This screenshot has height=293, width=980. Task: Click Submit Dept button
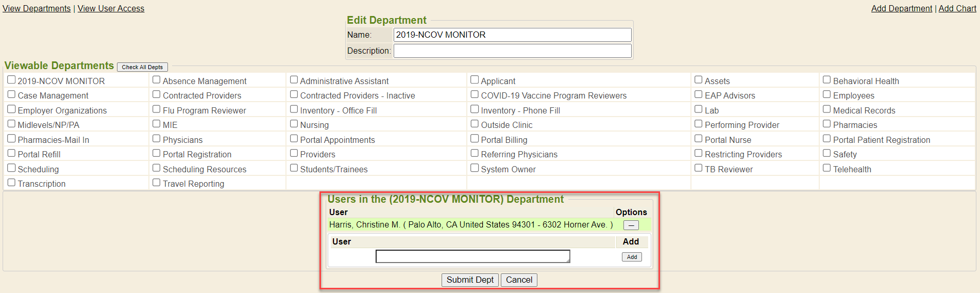(470, 280)
